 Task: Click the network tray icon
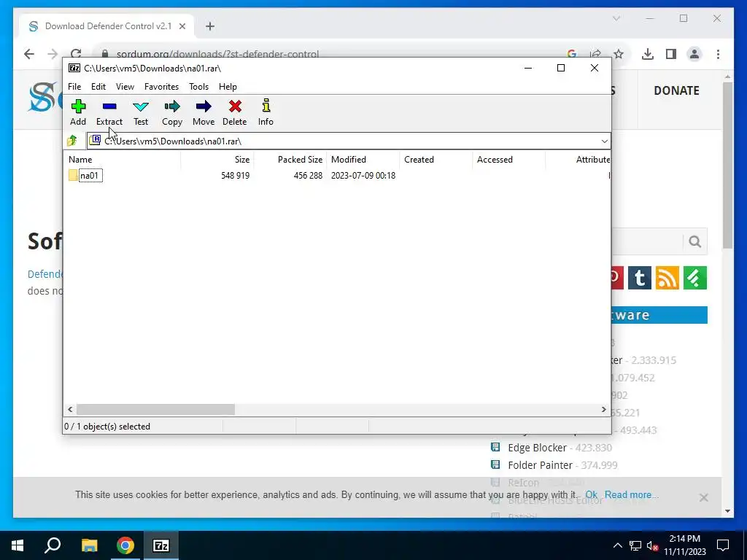pos(635,545)
